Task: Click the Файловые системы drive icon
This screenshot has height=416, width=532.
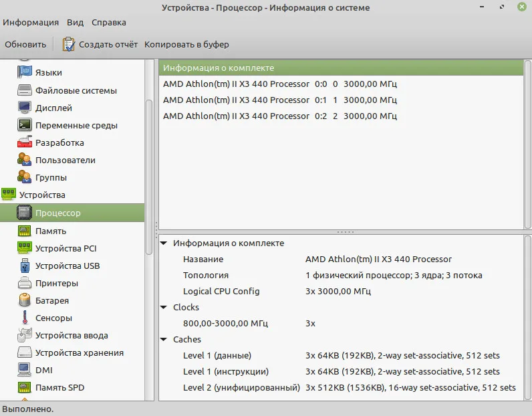Action: tap(25, 90)
